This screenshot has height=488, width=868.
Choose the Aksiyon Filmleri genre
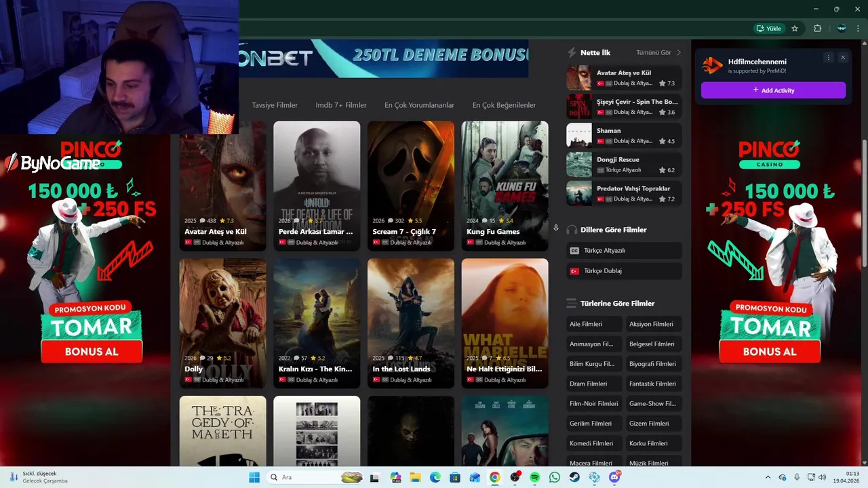coord(654,324)
